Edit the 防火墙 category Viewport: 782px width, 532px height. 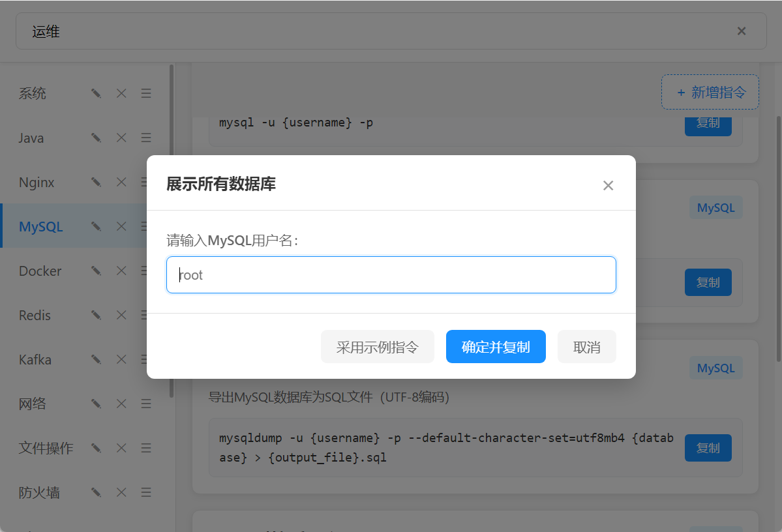(x=97, y=492)
